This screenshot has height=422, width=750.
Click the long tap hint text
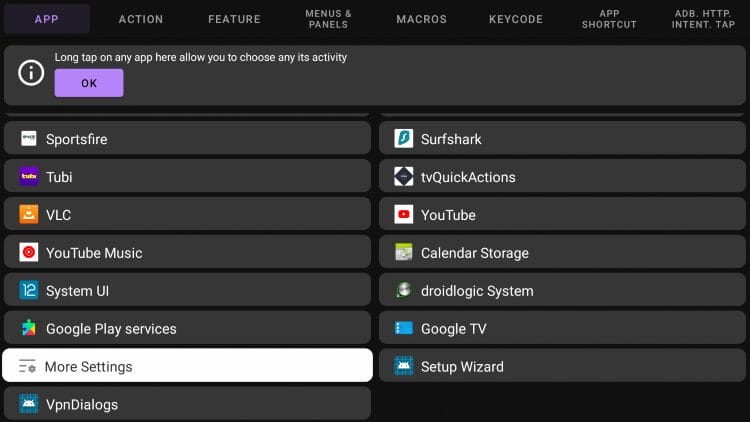click(x=201, y=57)
